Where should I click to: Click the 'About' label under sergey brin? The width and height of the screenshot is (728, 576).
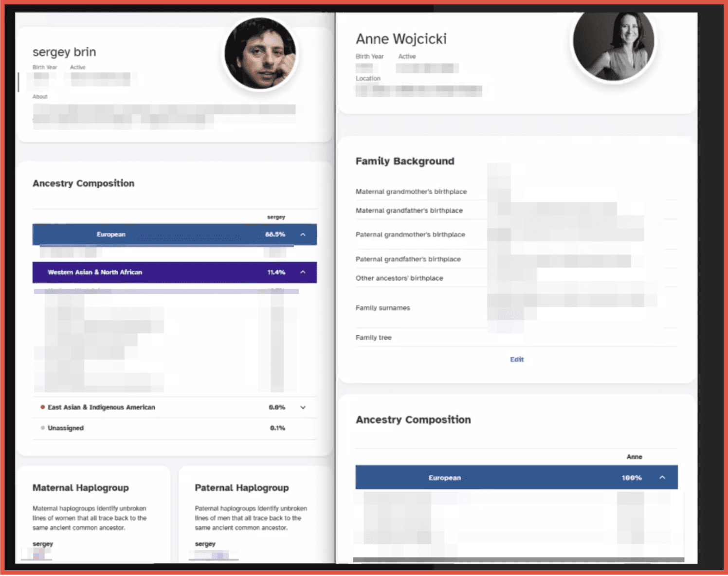click(40, 97)
